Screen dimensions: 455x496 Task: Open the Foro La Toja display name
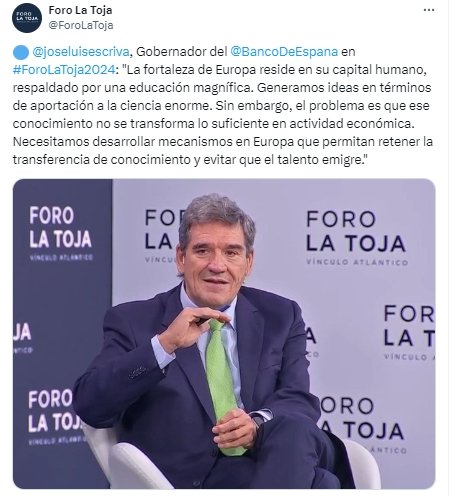(x=80, y=10)
